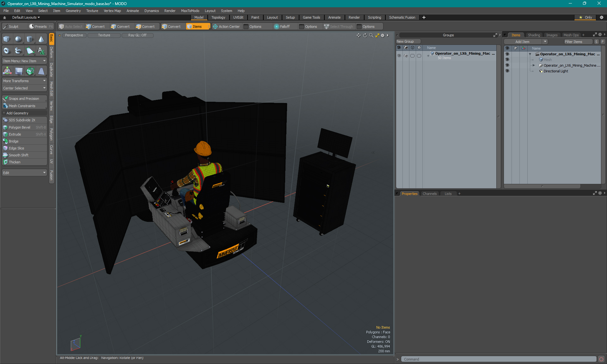Image resolution: width=607 pixels, height=364 pixels.
Task: Select the Cube primitive tool
Action: pos(7,39)
